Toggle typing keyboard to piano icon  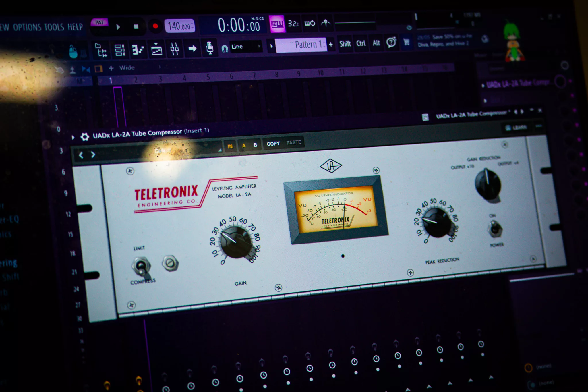click(x=277, y=24)
